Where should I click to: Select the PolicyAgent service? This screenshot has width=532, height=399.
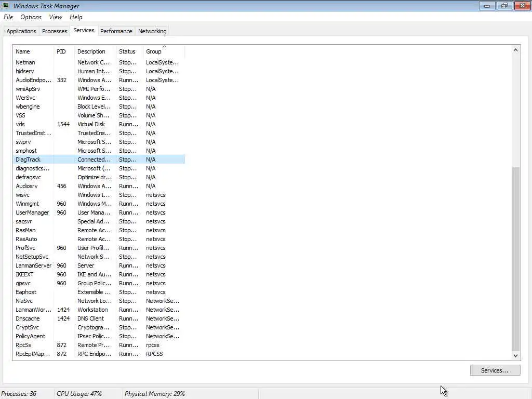click(99, 336)
